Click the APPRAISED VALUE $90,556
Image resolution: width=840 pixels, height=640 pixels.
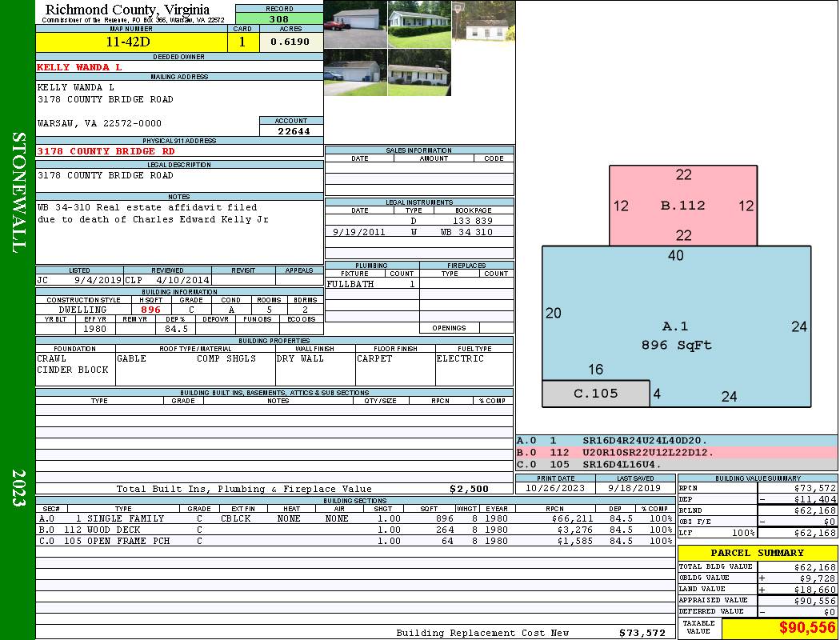pos(814,601)
